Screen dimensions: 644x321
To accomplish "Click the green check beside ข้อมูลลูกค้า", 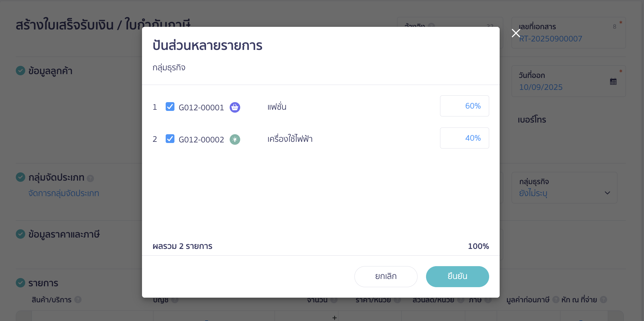I will pos(20,71).
